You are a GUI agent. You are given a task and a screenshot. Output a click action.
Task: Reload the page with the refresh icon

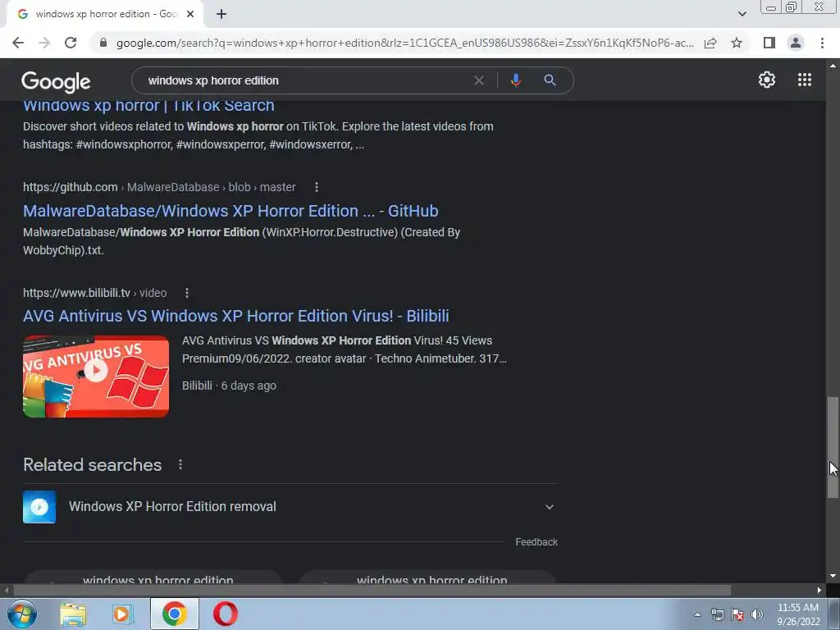coord(71,43)
